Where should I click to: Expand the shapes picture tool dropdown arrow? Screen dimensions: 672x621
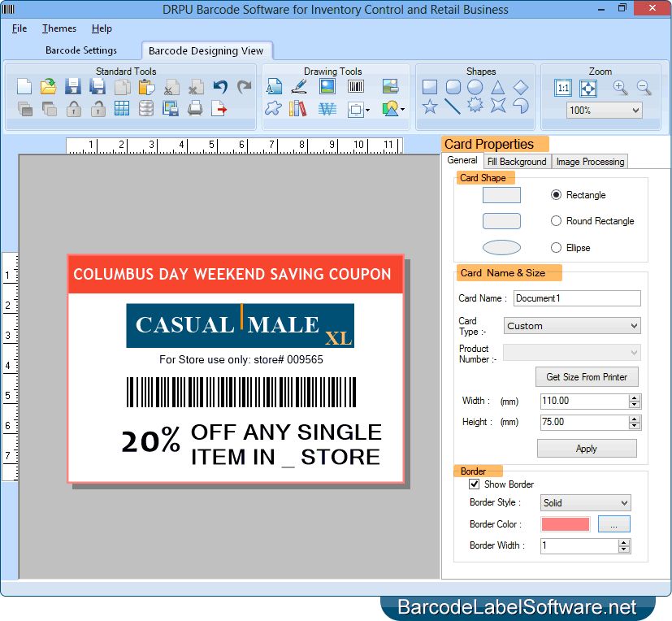pos(402,109)
